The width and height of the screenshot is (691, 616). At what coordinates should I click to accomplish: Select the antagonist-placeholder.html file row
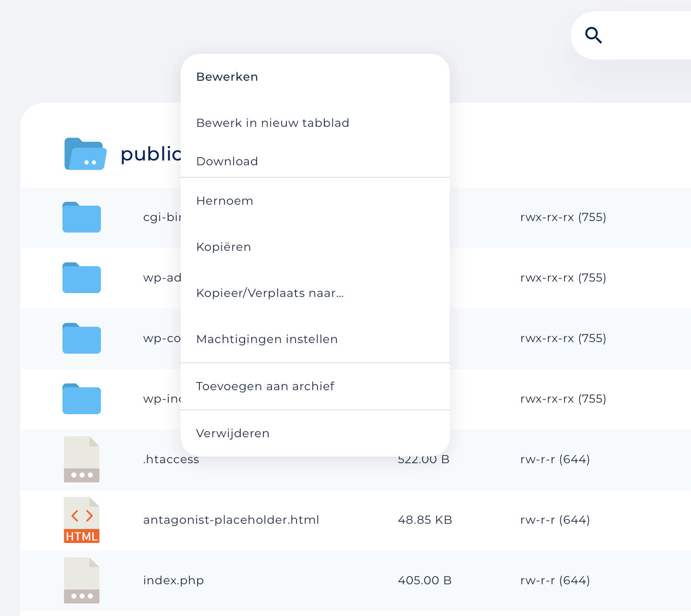pyautogui.click(x=231, y=520)
